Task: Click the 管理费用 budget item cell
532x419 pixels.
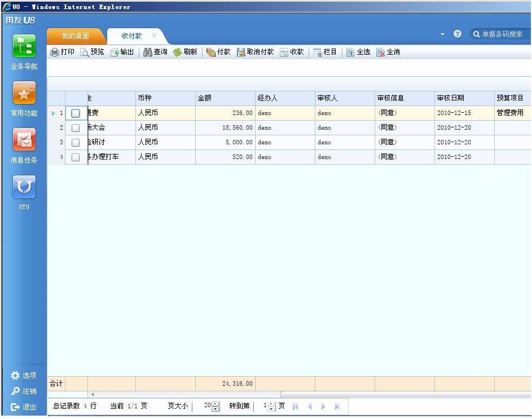Action: pyautogui.click(x=513, y=113)
